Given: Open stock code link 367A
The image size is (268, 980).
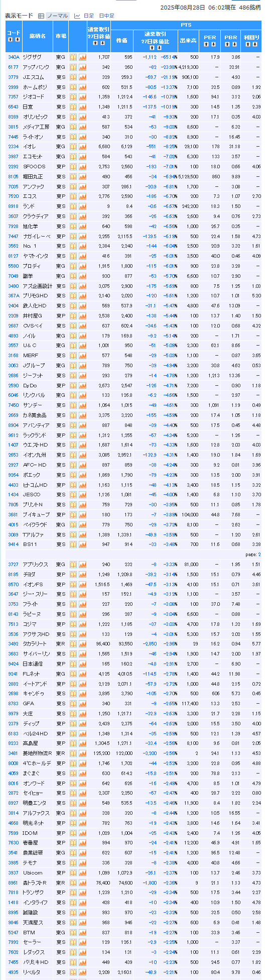Looking at the screenshot, I should pyautogui.click(x=14, y=296).
